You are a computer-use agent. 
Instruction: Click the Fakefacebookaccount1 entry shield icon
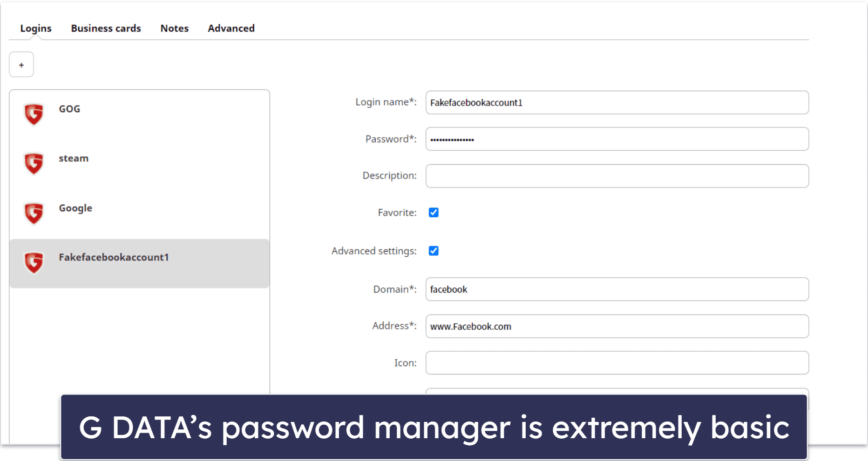tap(34, 263)
